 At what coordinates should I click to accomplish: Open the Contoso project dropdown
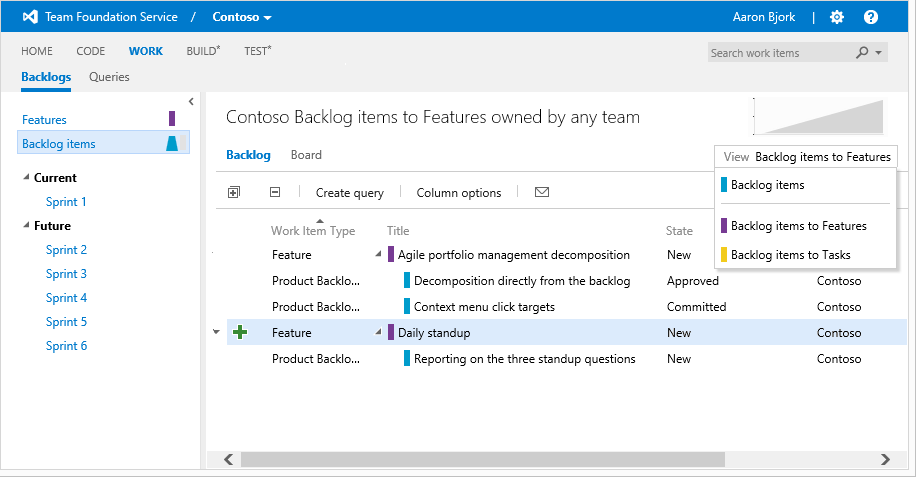(x=242, y=17)
